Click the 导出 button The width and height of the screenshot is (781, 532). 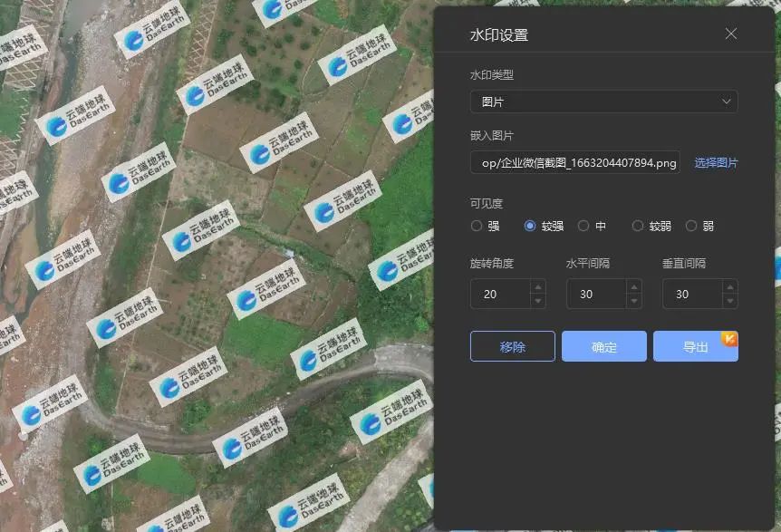695,346
